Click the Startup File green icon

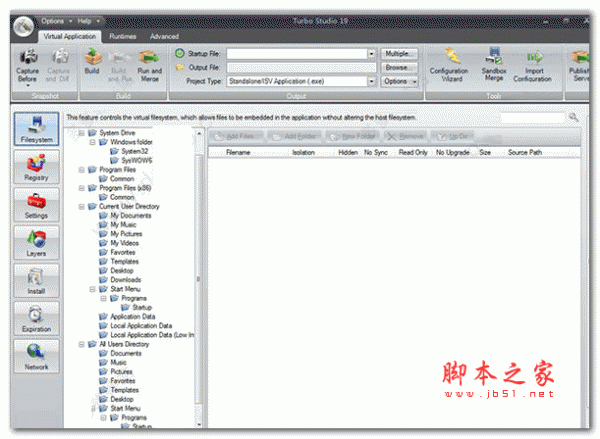coord(180,53)
